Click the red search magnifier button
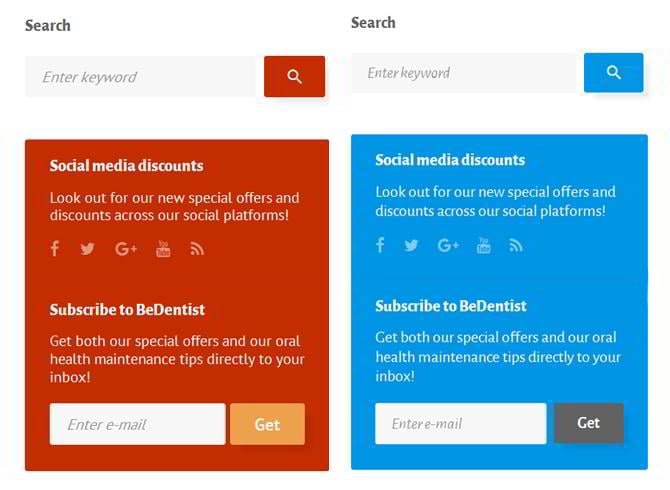 [x=294, y=77]
